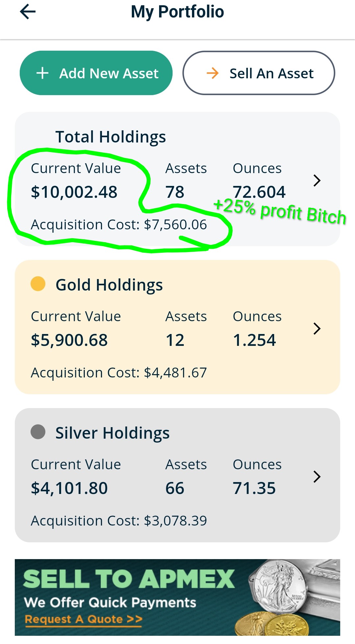Click the plus icon on Add New Asset
This screenshot has width=355, height=644.
pos(42,73)
